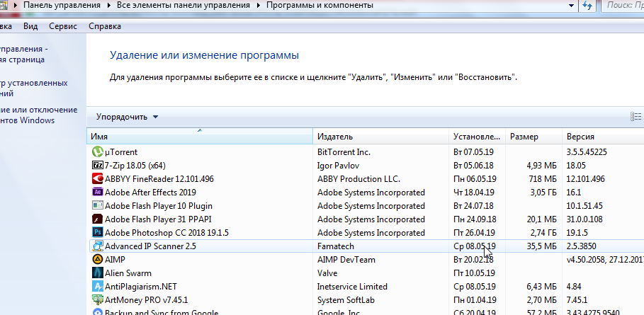Select Adobe After Effects 2019 entry
Screen dimensions: 644x315
(x=150, y=193)
